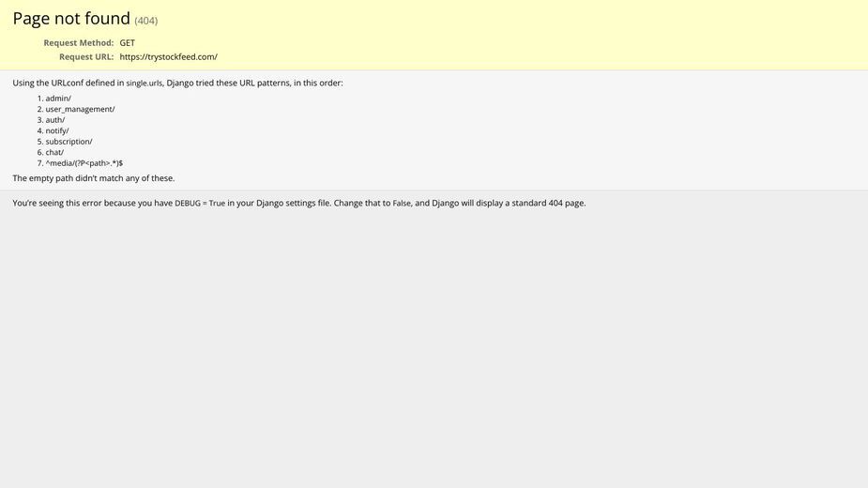Screen dimensions: 868x488
Task: Select the user_management/ URL pattern
Action: [81, 109]
